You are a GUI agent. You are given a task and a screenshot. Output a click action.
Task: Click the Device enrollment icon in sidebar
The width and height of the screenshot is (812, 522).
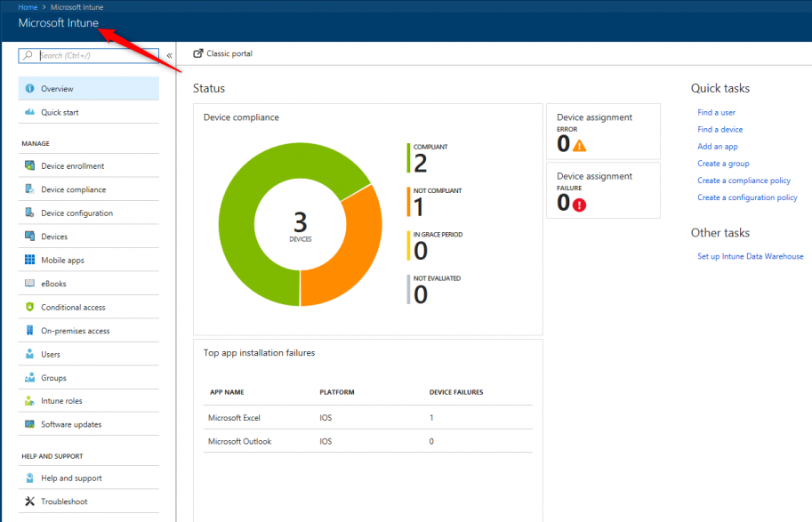coord(29,166)
